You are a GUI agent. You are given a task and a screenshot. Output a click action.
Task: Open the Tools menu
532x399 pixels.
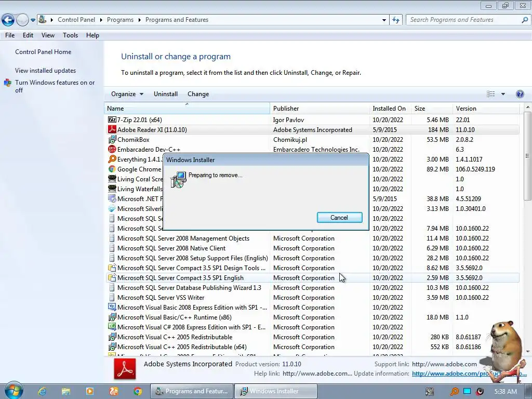point(70,35)
